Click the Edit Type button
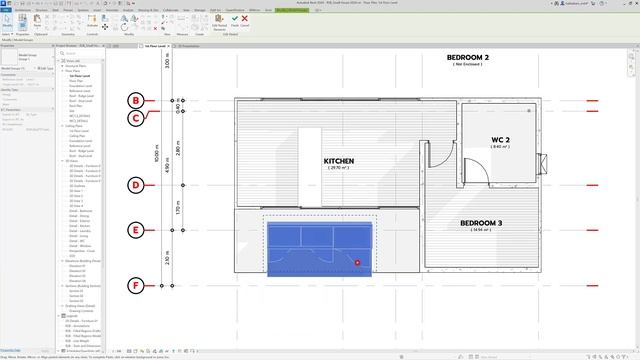This screenshot has width=640, height=360. [46, 69]
